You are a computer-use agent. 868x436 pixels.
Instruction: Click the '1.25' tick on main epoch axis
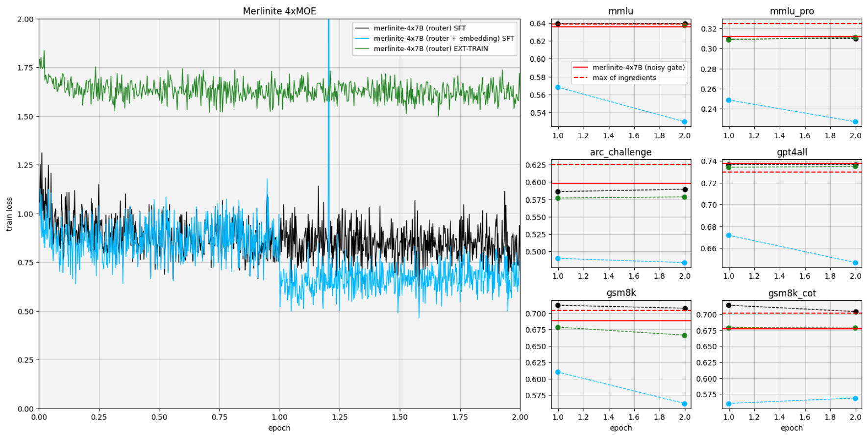click(x=340, y=417)
